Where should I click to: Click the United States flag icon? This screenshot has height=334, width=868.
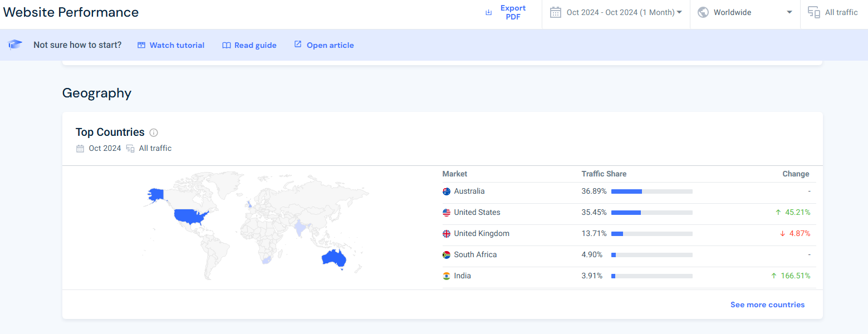447,213
